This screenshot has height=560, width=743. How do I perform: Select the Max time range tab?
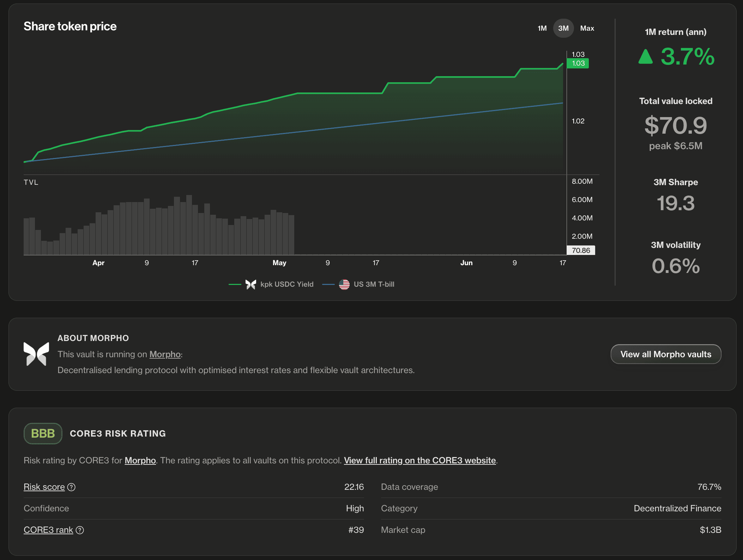(587, 28)
